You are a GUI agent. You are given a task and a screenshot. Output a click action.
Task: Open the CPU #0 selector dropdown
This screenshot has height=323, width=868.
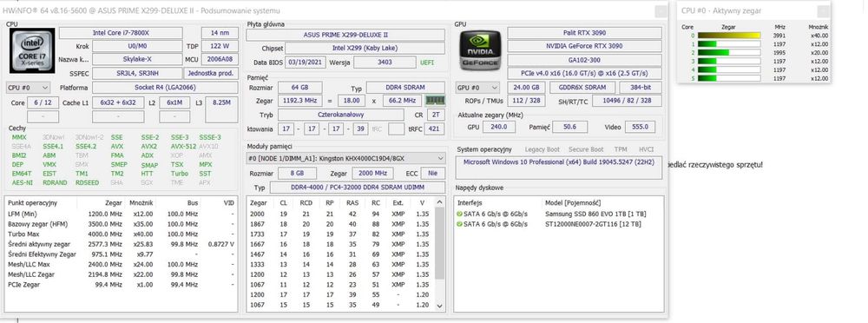coord(29,88)
